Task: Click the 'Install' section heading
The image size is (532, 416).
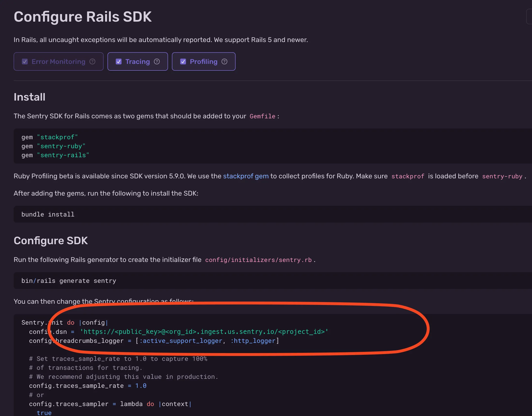Action: coord(29,97)
